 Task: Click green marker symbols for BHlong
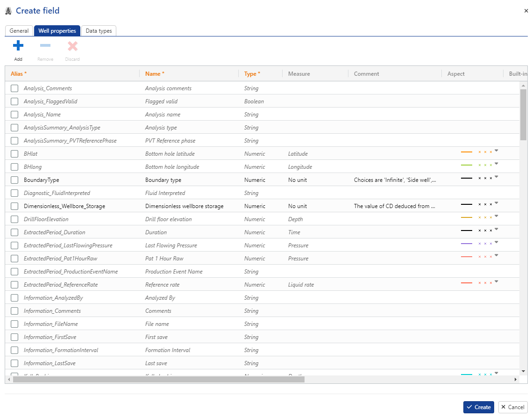pos(485,165)
